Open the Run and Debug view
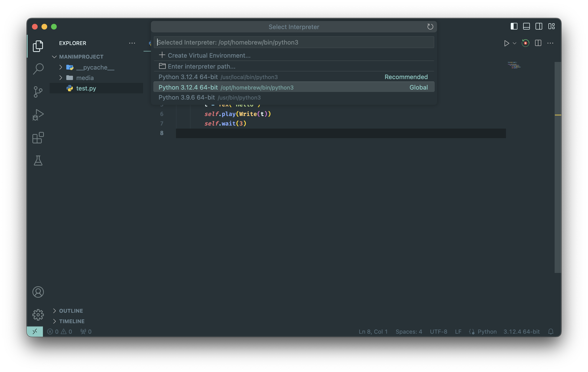588x372 pixels. [x=38, y=115]
